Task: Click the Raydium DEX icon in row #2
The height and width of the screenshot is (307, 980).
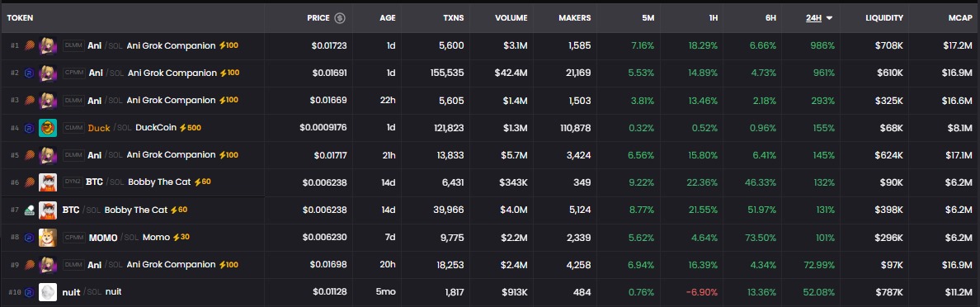Action: coord(29,73)
